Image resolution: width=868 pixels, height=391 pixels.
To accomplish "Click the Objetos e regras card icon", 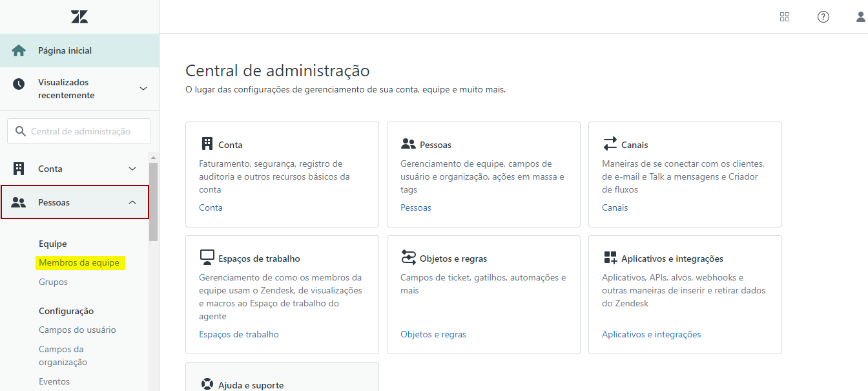I will coord(408,258).
